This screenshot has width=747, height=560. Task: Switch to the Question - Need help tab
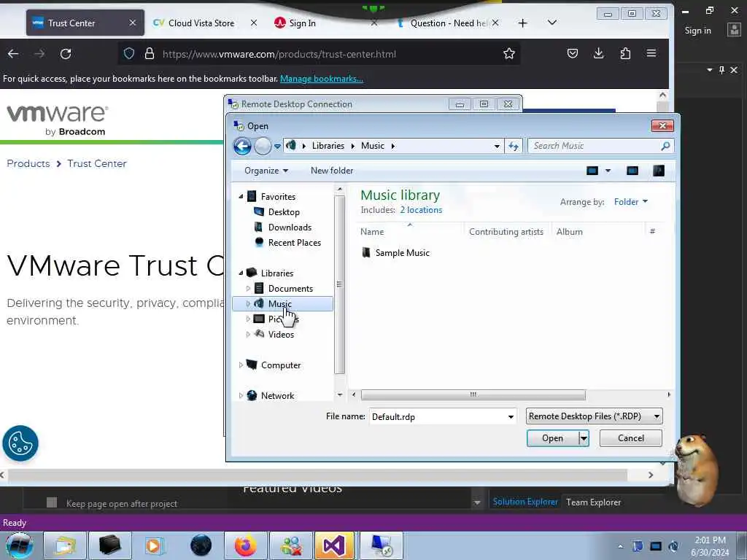(448, 23)
